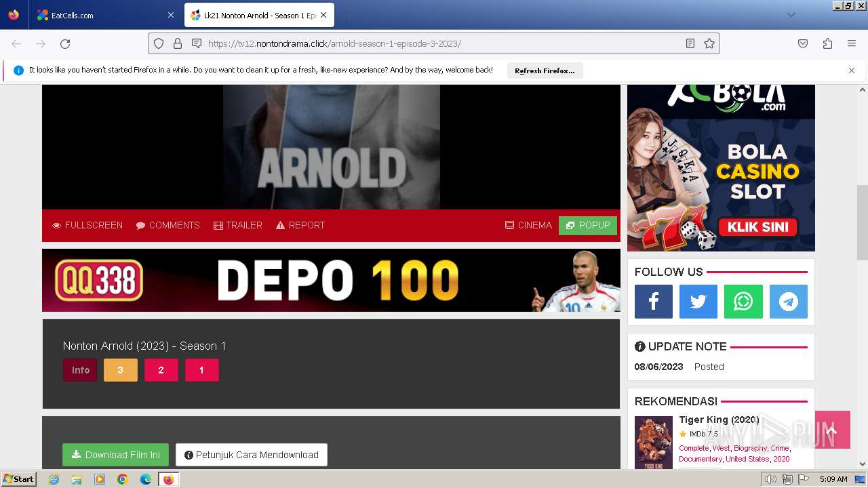Open the Start menu

pyautogui.click(x=19, y=479)
